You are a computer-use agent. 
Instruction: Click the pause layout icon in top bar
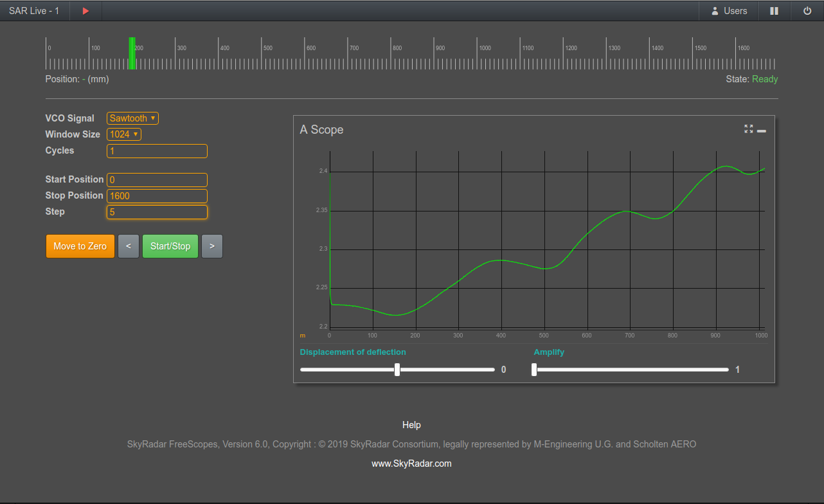775,11
